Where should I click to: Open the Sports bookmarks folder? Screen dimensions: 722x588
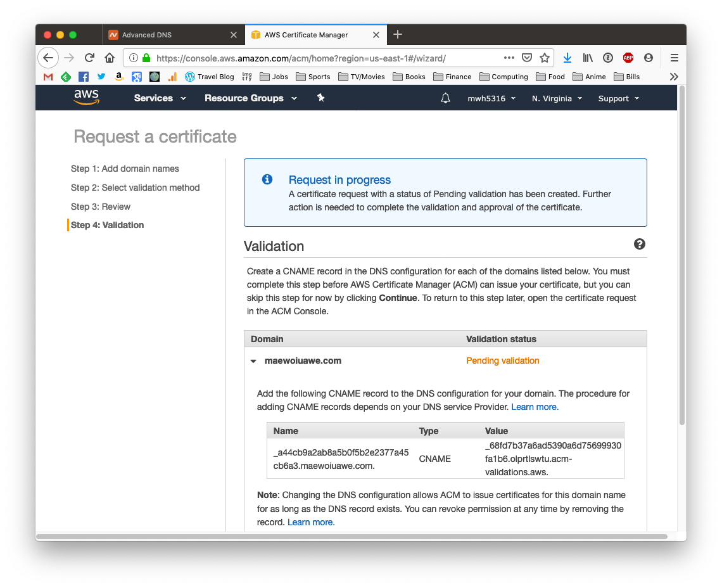point(313,77)
